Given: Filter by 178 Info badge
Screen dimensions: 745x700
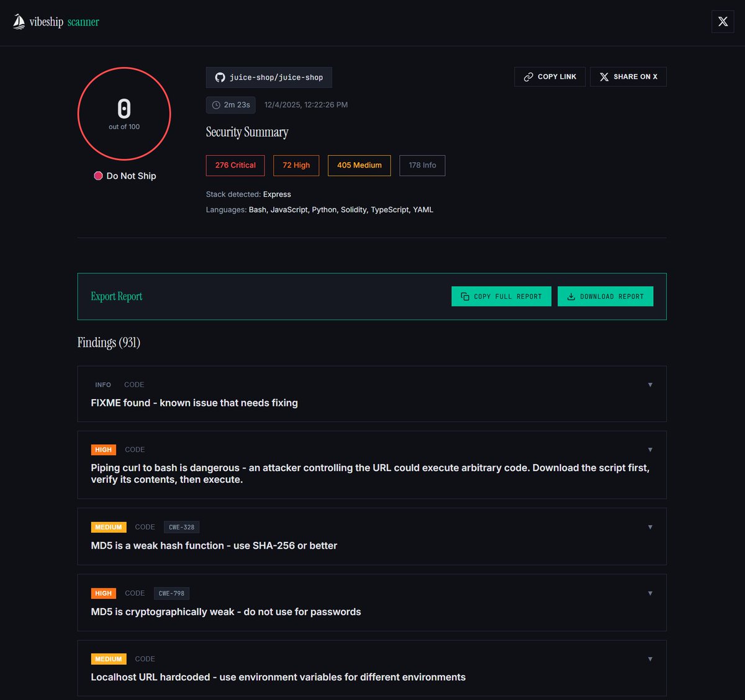Looking at the screenshot, I should click(x=422, y=166).
